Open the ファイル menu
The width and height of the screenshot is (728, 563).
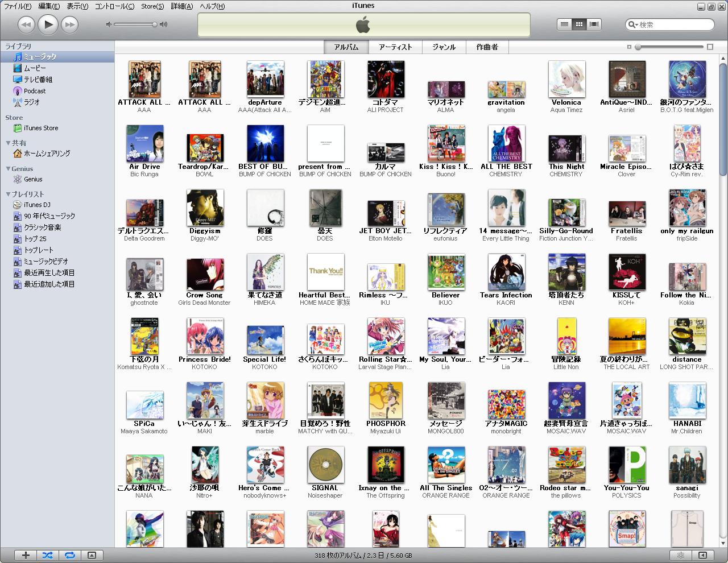click(x=18, y=6)
